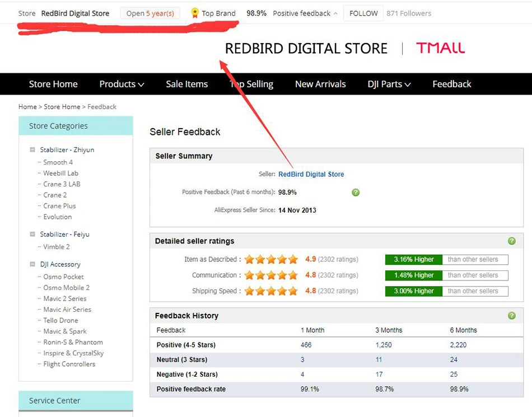The width and height of the screenshot is (532, 417).
Task: Click the 98.7% positive feedback rate
Action: pos(384,389)
